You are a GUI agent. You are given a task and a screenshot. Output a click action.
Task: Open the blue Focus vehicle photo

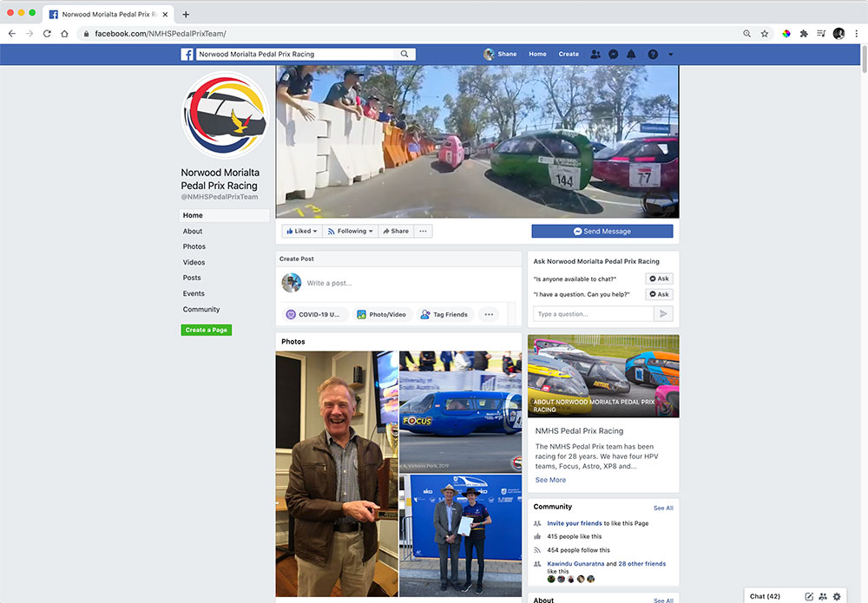coord(461,411)
